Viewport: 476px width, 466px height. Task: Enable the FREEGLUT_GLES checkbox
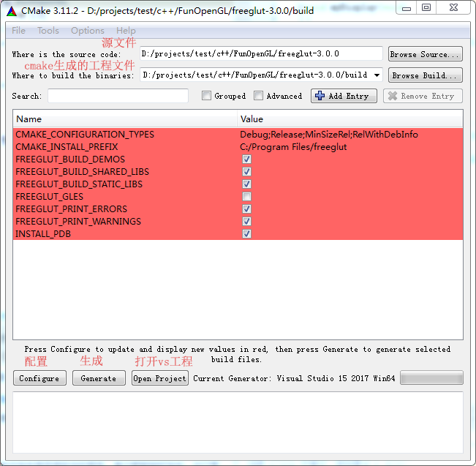click(246, 197)
